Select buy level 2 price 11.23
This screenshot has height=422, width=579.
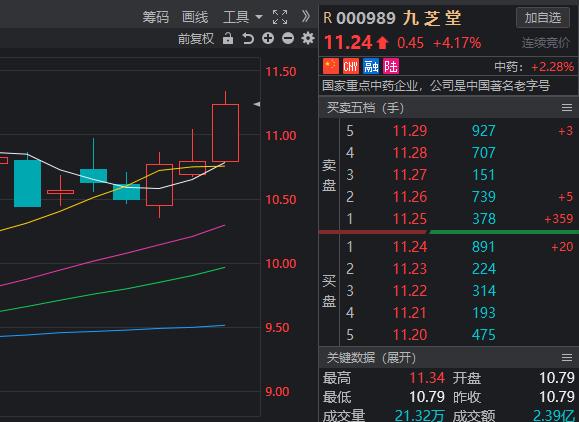pyautogui.click(x=410, y=269)
